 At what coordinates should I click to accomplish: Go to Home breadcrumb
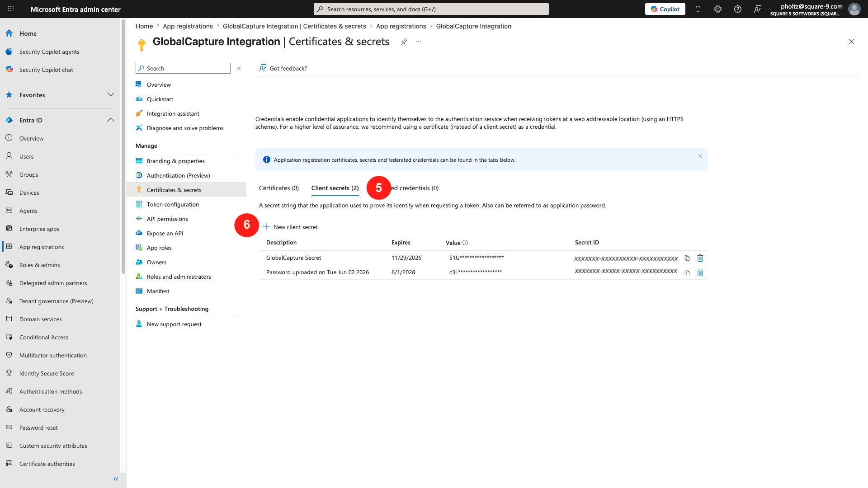[144, 26]
